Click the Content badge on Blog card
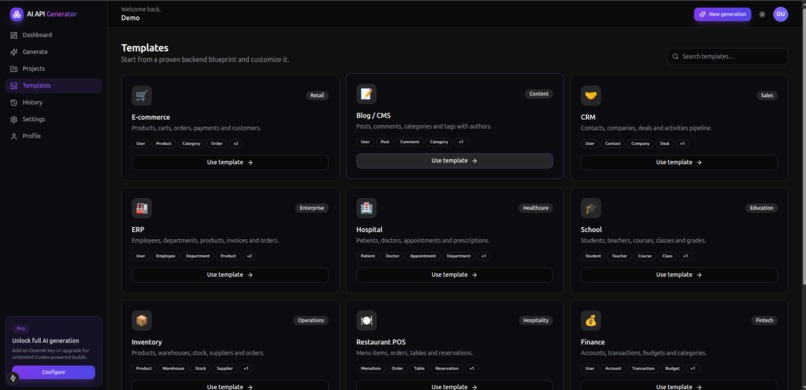 coord(539,94)
